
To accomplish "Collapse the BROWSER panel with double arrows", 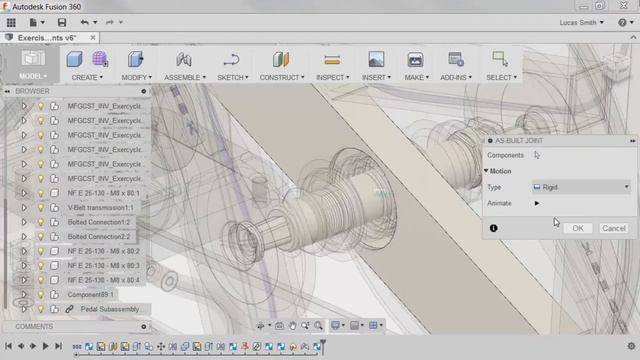I will pos(7,91).
